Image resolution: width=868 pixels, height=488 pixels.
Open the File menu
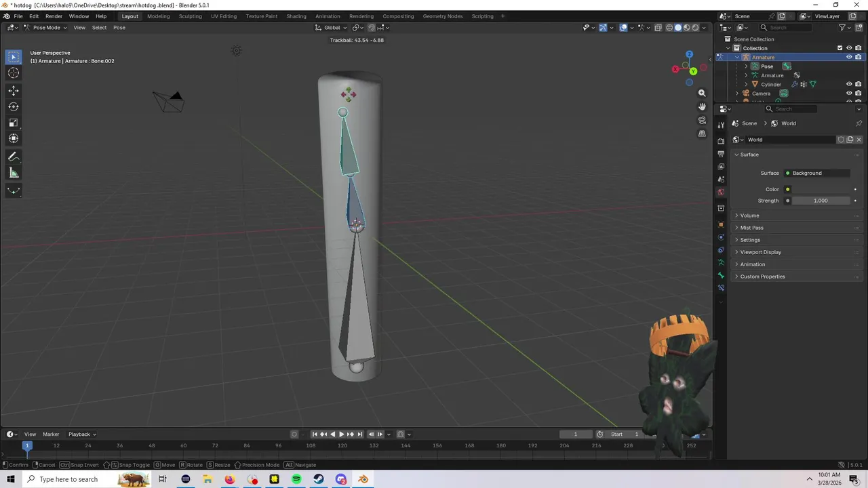(18, 16)
